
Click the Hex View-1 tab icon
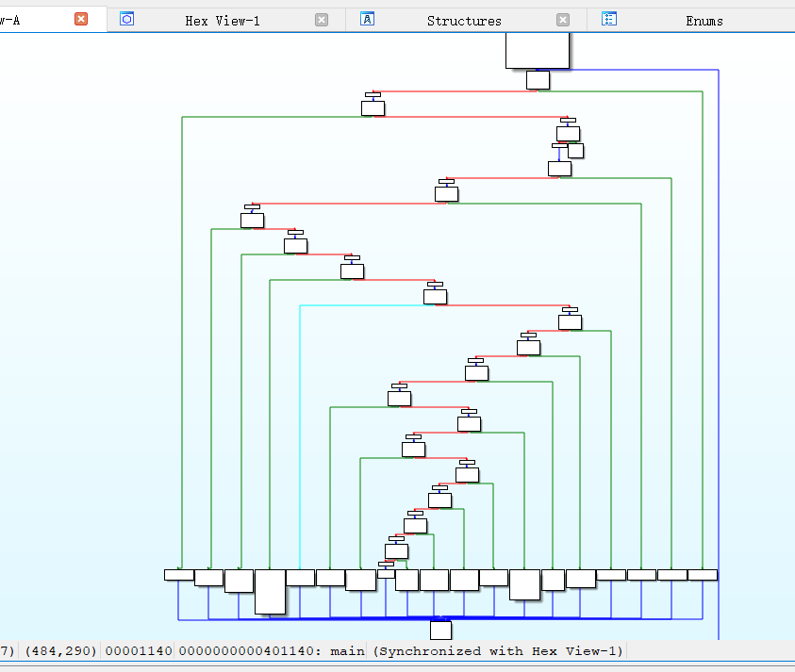pos(126,19)
